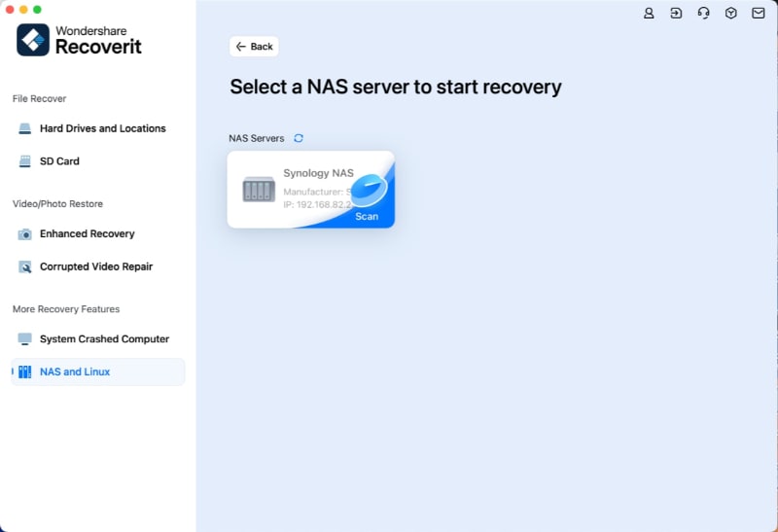Open the user account icon

pyautogui.click(x=649, y=14)
